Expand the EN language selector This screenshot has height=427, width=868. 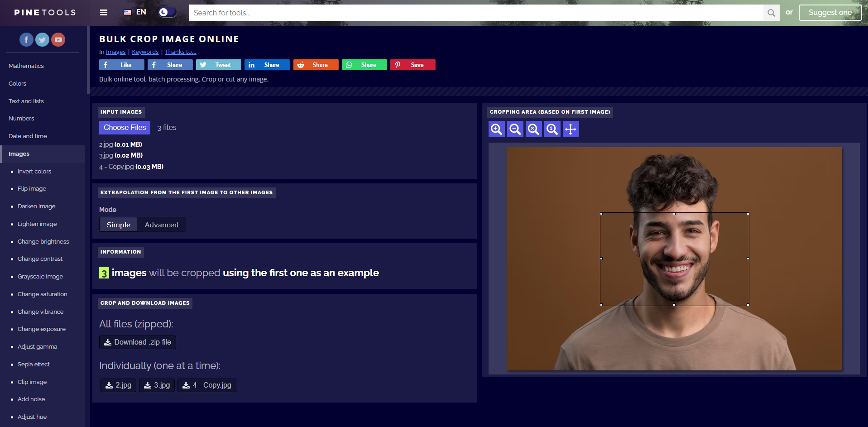click(x=134, y=12)
